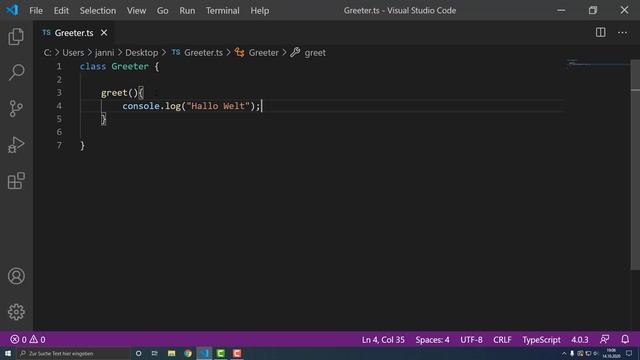Screen dimensions: 640x360
Task: Select language mode TypeScript
Action: click(541, 339)
